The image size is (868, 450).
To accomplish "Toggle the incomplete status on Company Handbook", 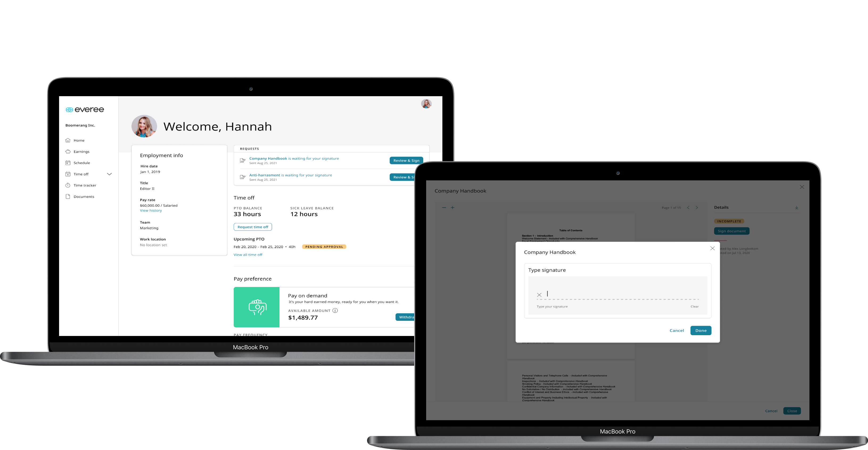I will pyautogui.click(x=729, y=221).
